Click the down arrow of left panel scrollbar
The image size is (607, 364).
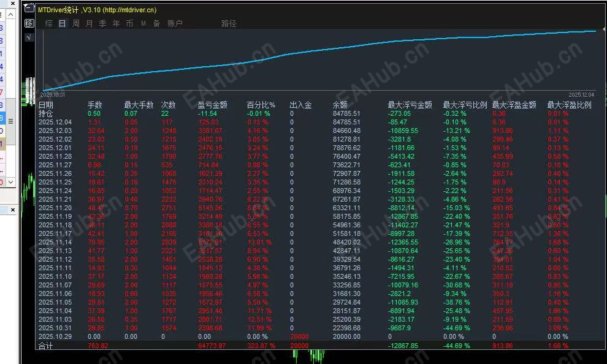point(11,182)
